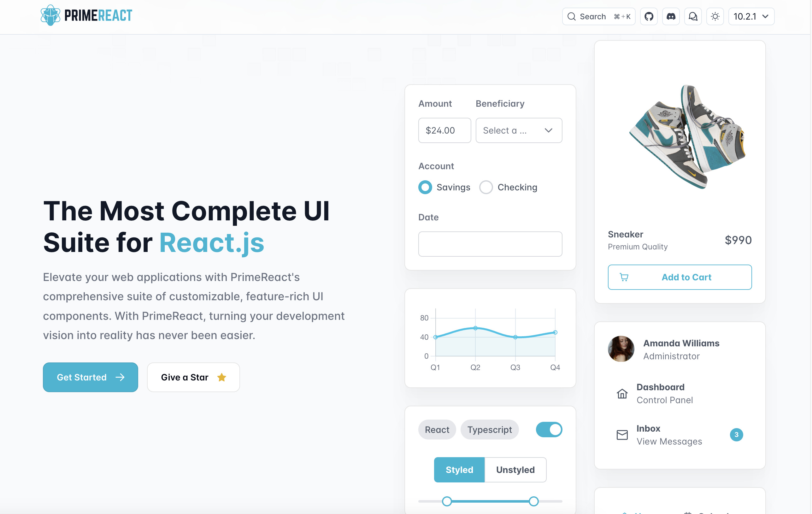Click the Get Started button
Image resolution: width=812 pixels, height=514 pixels.
point(90,377)
